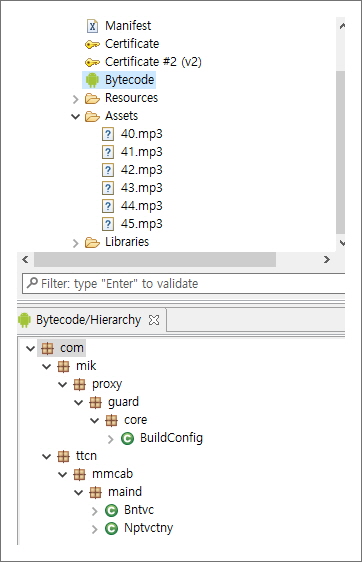Click the horizontal scrollbar left arrow

click(25, 259)
